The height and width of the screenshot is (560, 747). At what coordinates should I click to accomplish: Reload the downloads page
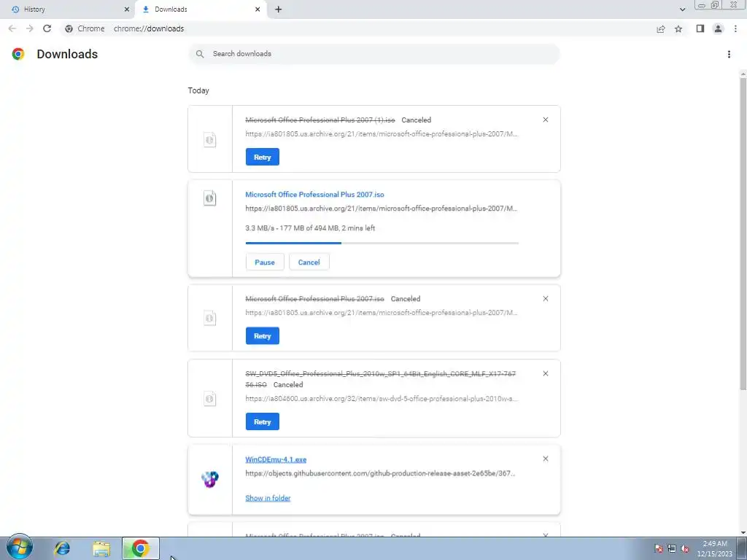(x=47, y=28)
